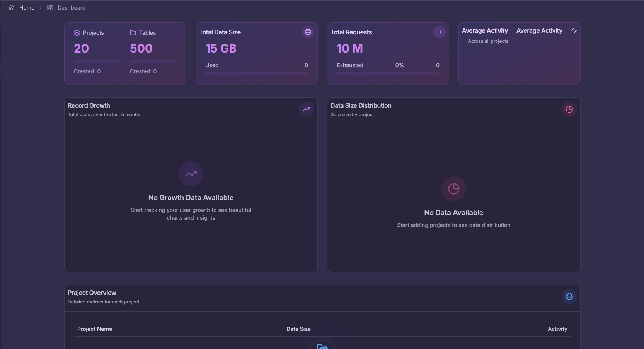The width and height of the screenshot is (644, 349).
Task: Click the Activity column header
Action: (557, 329)
